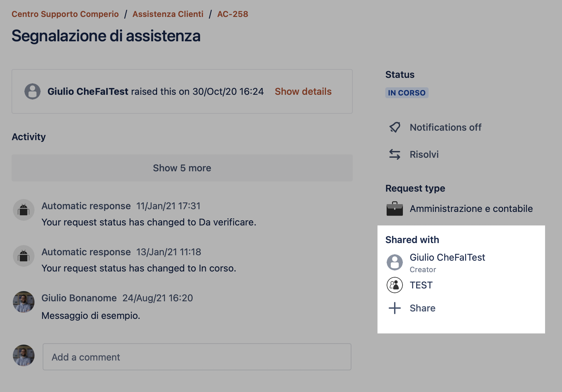Click the Notifications off megaphone icon

(395, 127)
